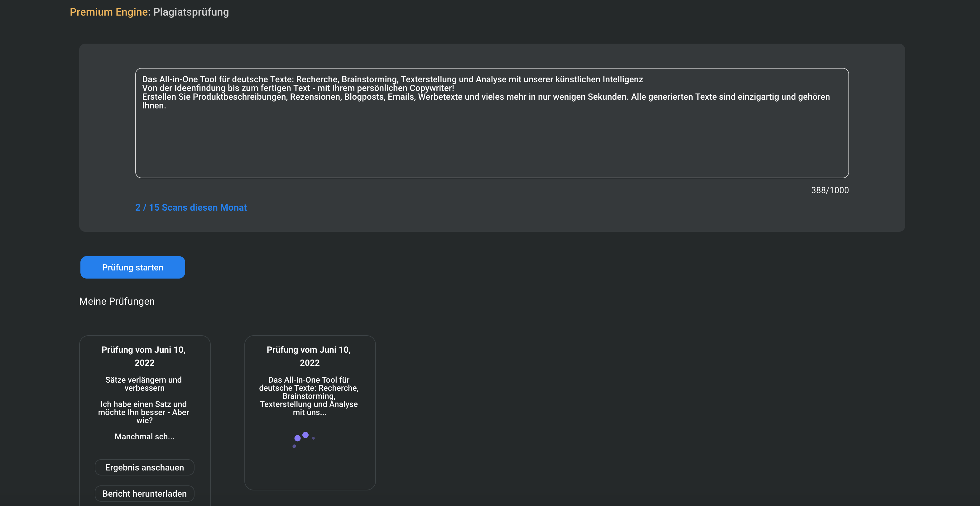Click the '2 / 15 Scans diesen Monat' text
980x506 pixels.
[x=191, y=208]
